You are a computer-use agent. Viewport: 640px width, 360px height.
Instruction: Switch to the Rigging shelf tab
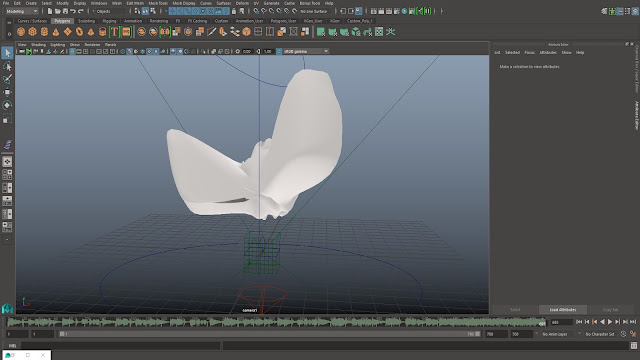(x=109, y=21)
